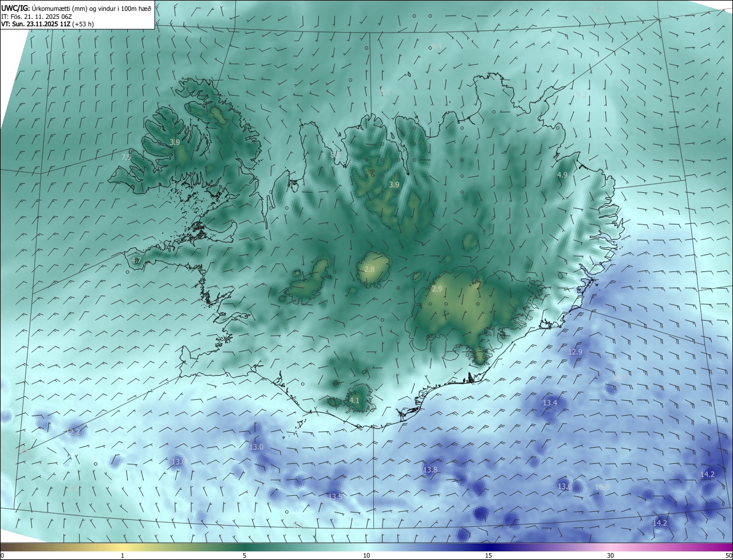The image size is (733, 560).
Task: Click the color bar tick label 5
Action: click(245, 555)
